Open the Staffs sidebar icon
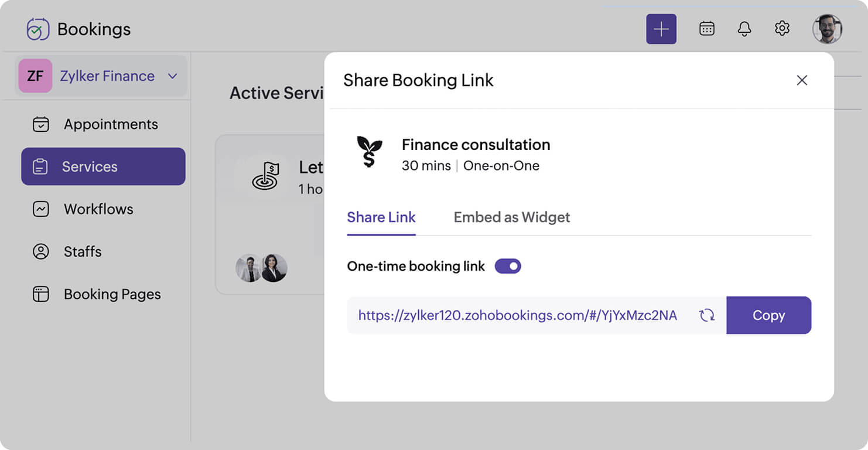 pyautogui.click(x=41, y=251)
